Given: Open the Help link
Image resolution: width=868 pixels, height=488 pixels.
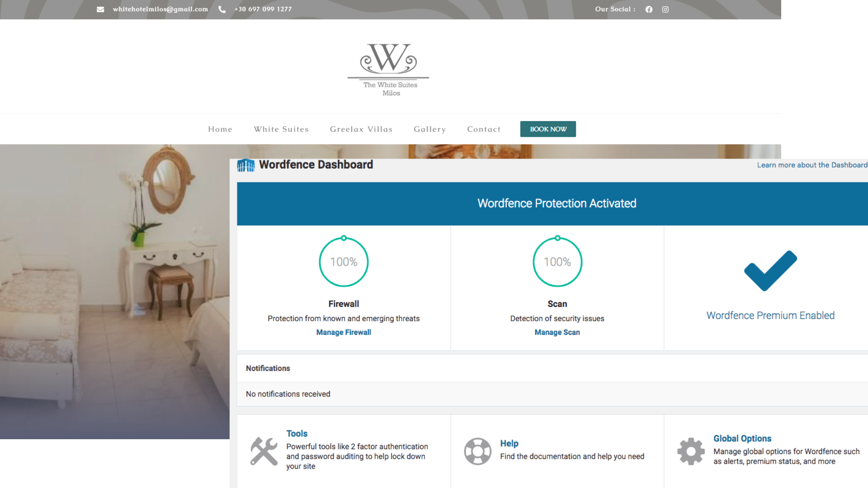Looking at the screenshot, I should [509, 443].
